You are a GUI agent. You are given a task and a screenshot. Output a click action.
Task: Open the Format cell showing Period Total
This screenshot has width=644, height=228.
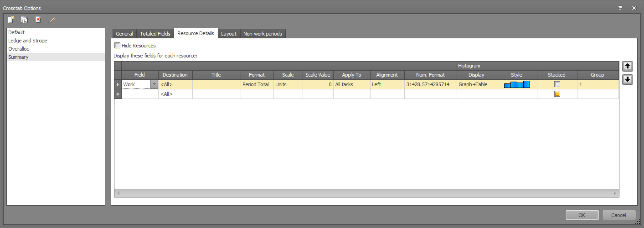257,84
